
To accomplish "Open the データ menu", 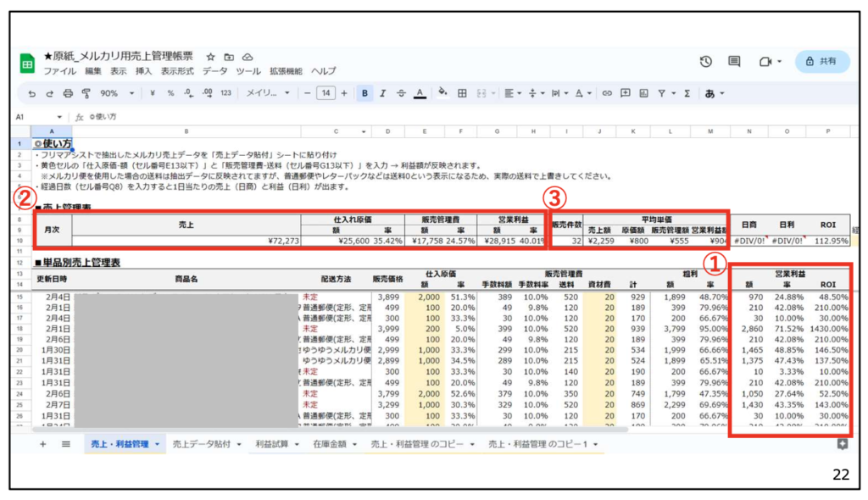I will (x=214, y=71).
